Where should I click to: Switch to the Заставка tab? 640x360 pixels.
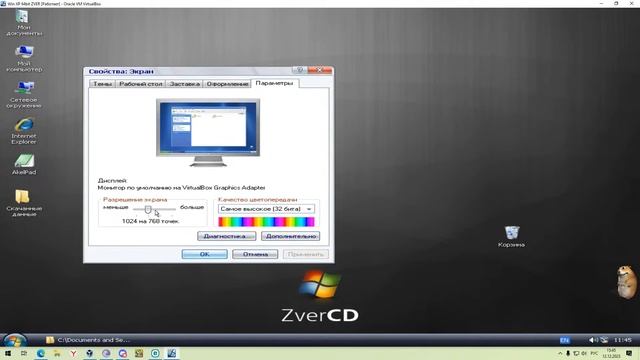184,84
